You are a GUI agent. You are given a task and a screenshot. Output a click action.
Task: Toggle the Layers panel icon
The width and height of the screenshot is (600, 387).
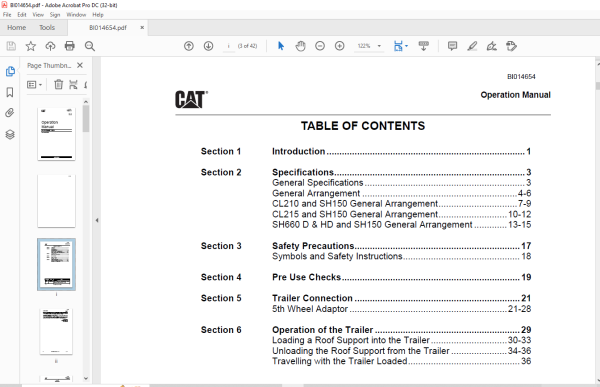[x=10, y=134]
